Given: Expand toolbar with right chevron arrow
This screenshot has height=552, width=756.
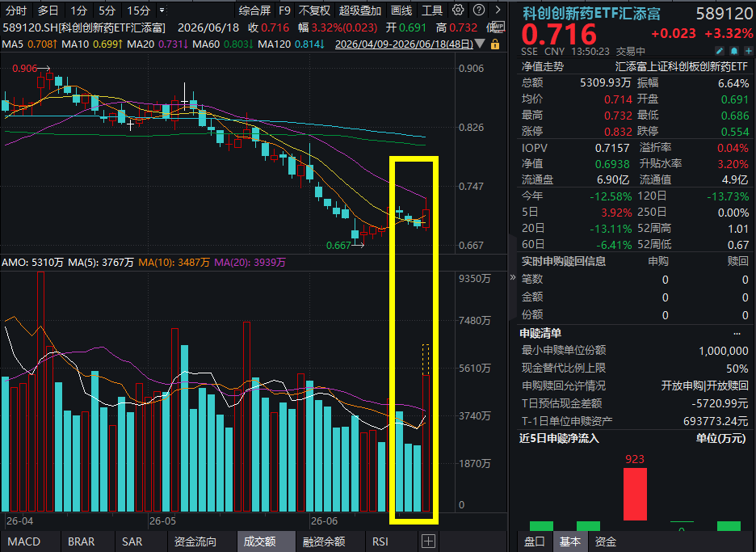Looking at the screenshot, I should point(498,10).
